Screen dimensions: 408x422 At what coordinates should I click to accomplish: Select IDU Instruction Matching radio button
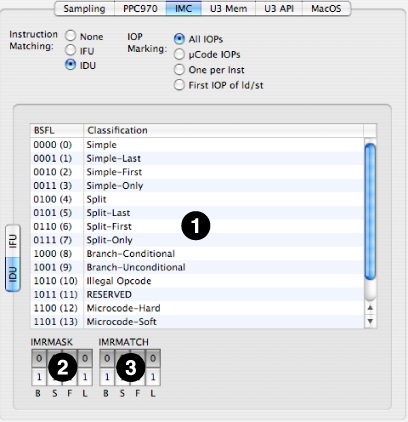pos(70,64)
